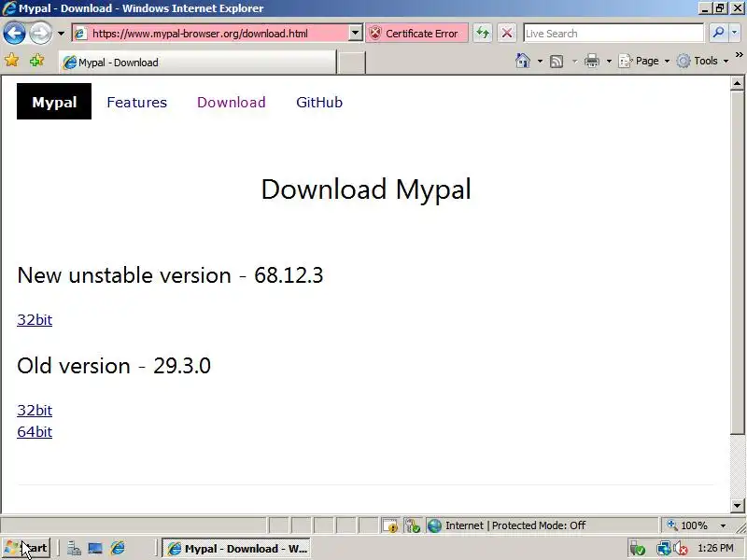Click the network connection tray icon
This screenshot has width=747, height=560.
663,549
